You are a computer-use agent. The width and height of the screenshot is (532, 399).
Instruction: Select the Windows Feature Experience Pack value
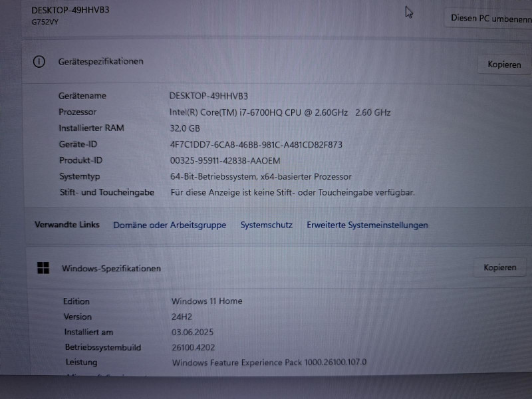click(x=269, y=362)
